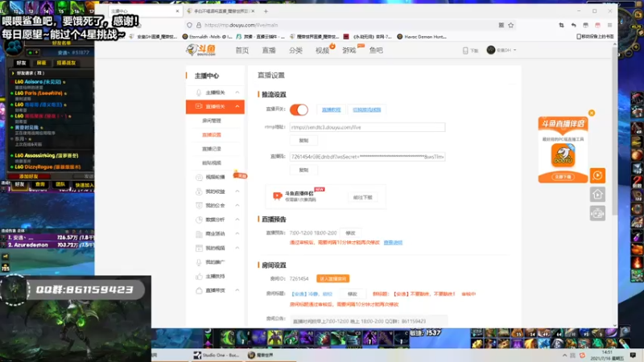
Task: Open 分类 in Douyu navigation
Action: [x=295, y=51]
